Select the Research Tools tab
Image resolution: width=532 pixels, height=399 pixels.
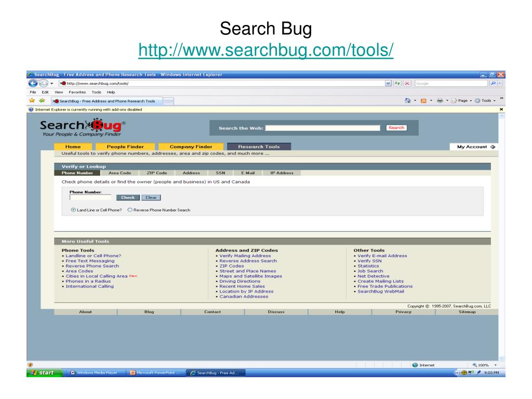tap(259, 147)
